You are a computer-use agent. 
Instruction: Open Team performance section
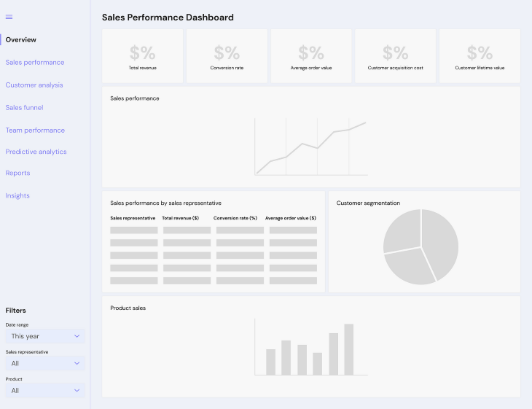(35, 131)
